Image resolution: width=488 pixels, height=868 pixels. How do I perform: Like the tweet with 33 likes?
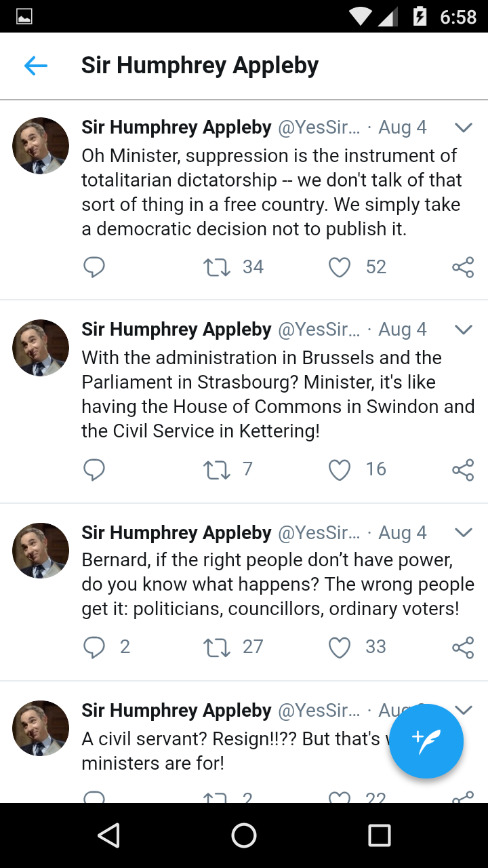(340, 647)
